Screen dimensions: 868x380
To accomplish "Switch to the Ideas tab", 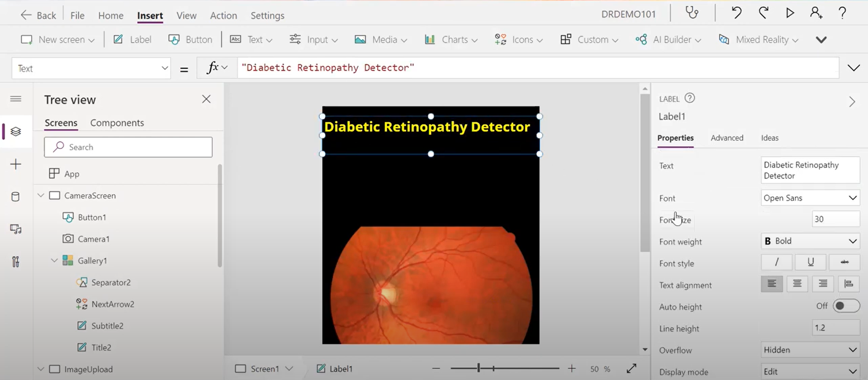I will pos(770,138).
